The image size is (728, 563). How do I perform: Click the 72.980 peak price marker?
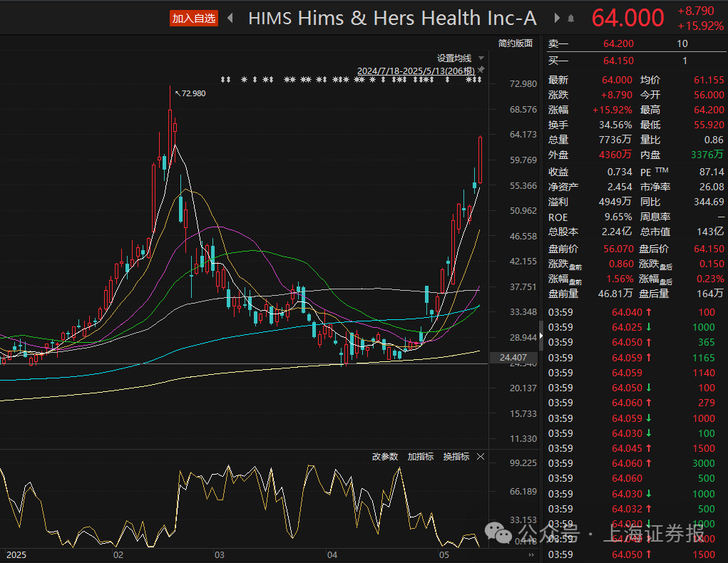[193, 93]
